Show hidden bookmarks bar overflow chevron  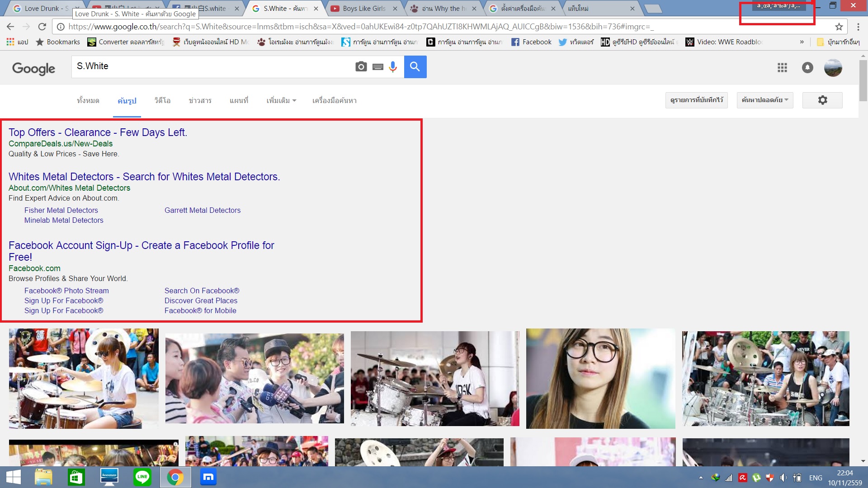(802, 42)
